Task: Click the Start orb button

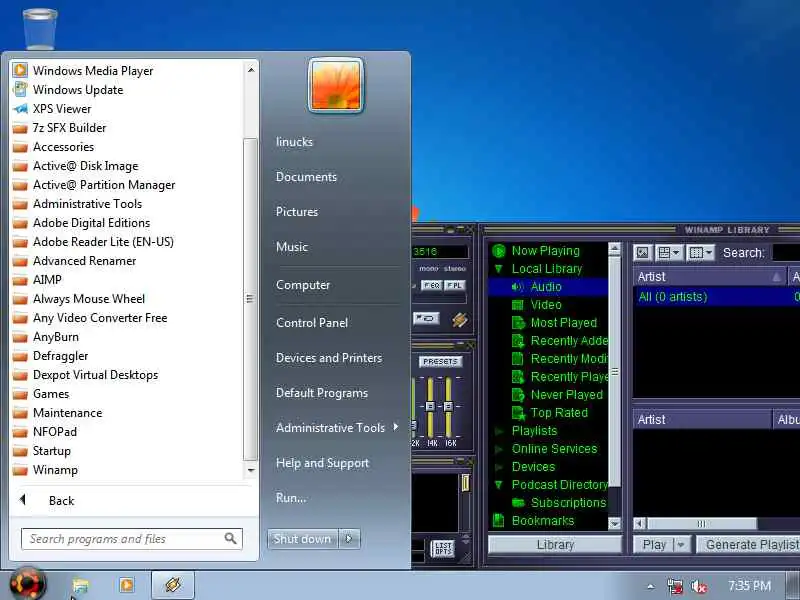Action: [x=28, y=584]
